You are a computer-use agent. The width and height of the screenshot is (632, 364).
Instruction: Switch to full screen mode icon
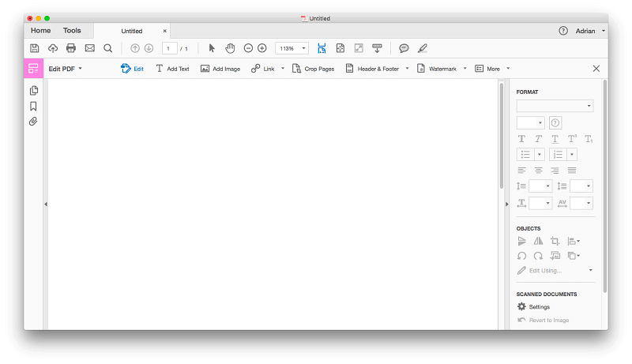click(x=359, y=48)
